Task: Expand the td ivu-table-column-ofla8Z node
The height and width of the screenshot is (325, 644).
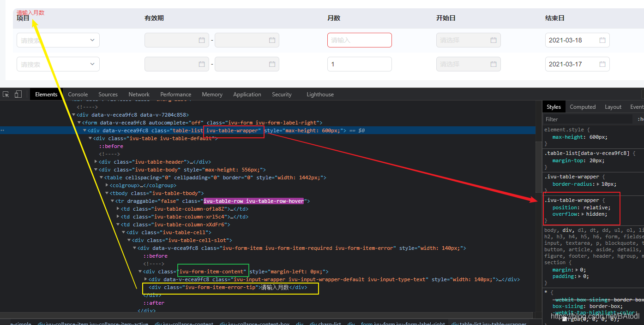Action: (x=118, y=209)
